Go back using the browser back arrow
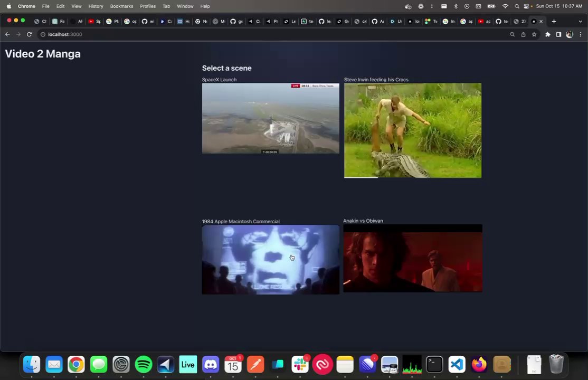Image resolution: width=588 pixels, height=380 pixels. [7, 34]
